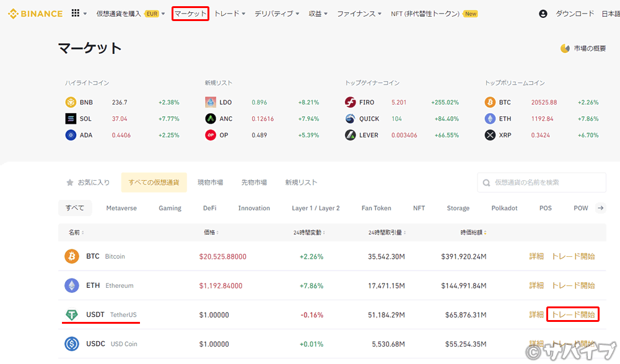The image size is (620, 364).
Task: Click the QUICK coin icon in top gainers
Action: point(351,119)
